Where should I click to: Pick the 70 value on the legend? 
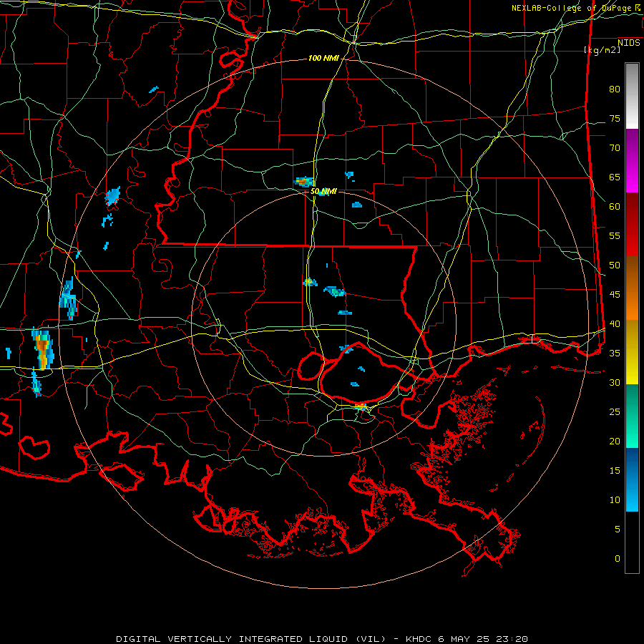tap(615, 148)
